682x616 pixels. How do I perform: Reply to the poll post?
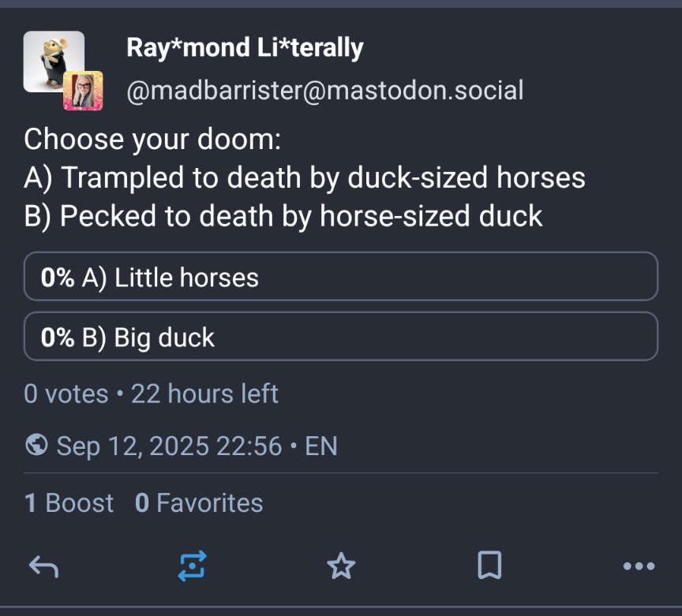point(43,566)
